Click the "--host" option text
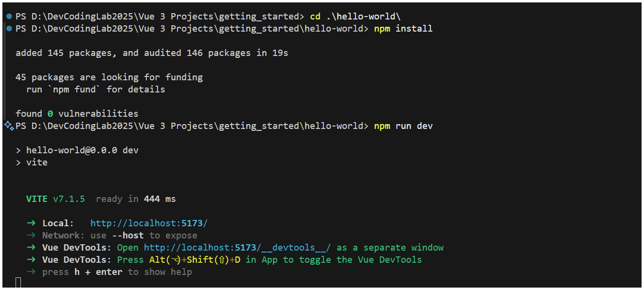Image resolution: width=644 pixels, height=290 pixels. [x=127, y=236]
